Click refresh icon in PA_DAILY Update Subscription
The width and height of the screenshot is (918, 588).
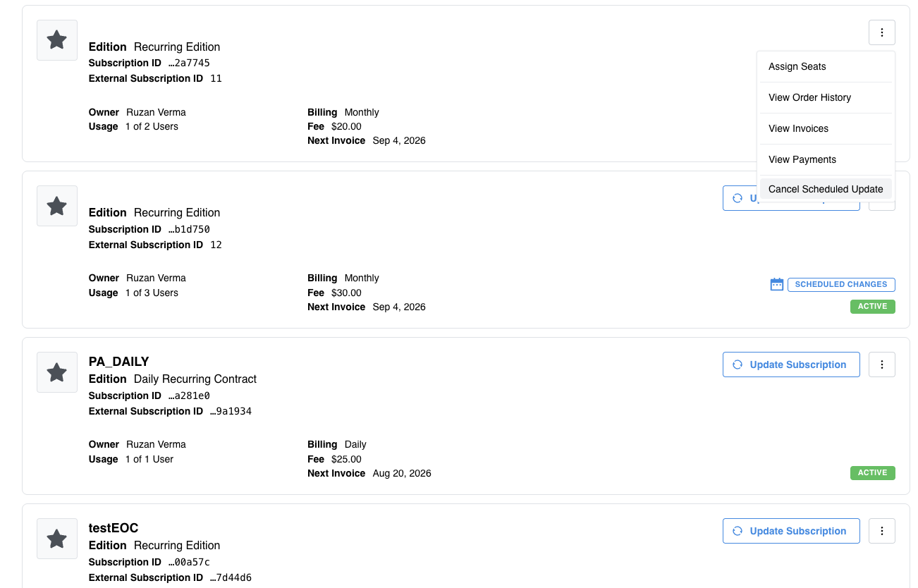[x=738, y=365]
